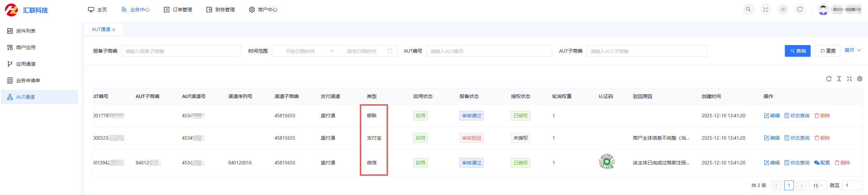This screenshot has height=195, width=868.
Task: Click the 重置 reset button
Action: tap(827, 51)
